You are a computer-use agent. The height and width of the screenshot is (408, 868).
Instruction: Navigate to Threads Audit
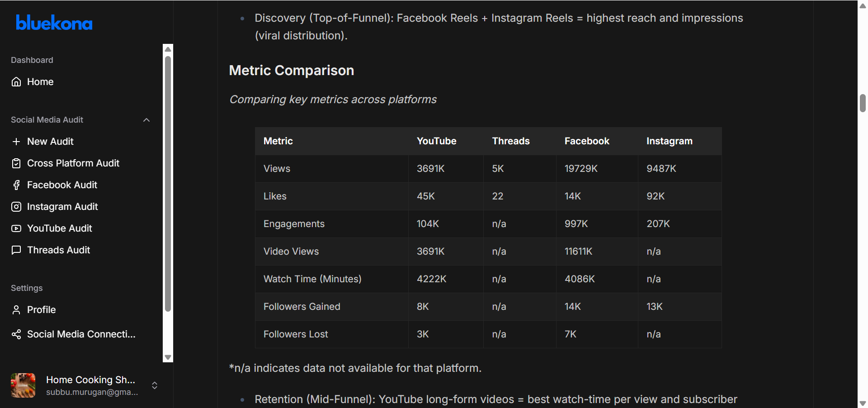(x=58, y=250)
